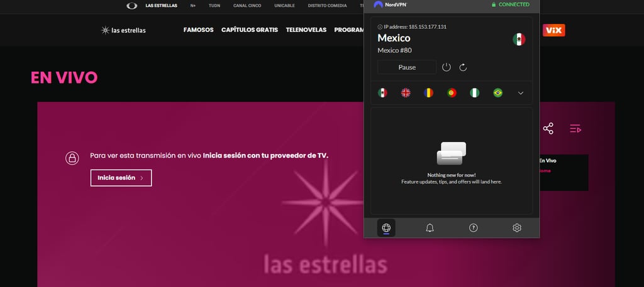Expand the recent countries chevron
Image resolution: width=644 pixels, height=287 pixels.
521,93
